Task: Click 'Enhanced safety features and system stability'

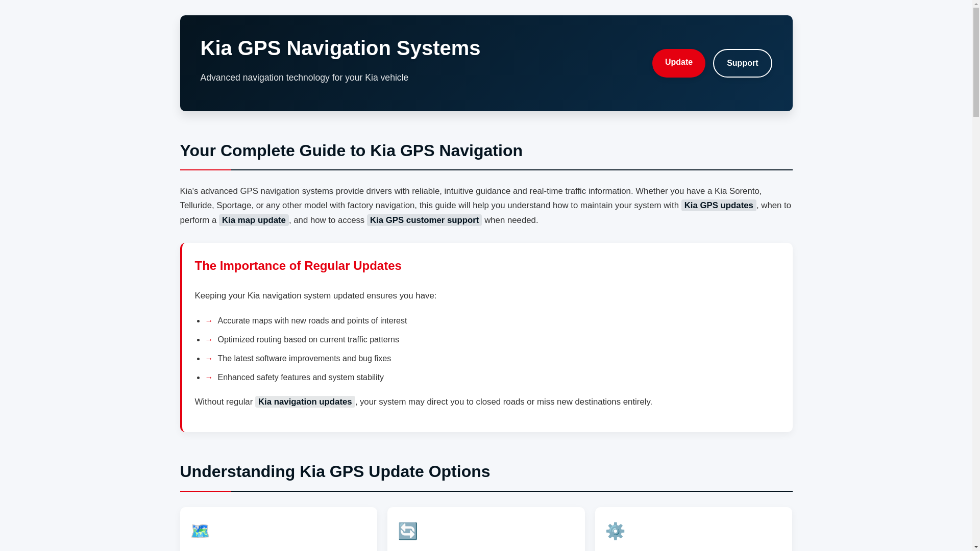Action: tap(300, 377)
